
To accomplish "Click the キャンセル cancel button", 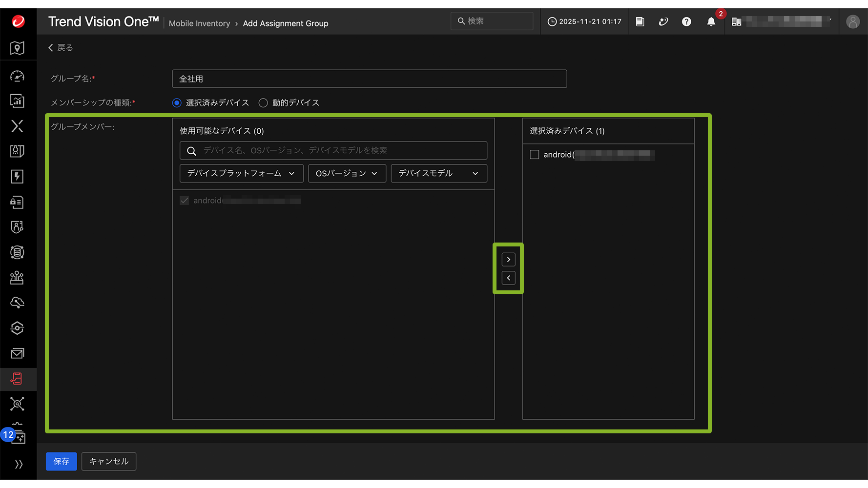I will (108, 462).
